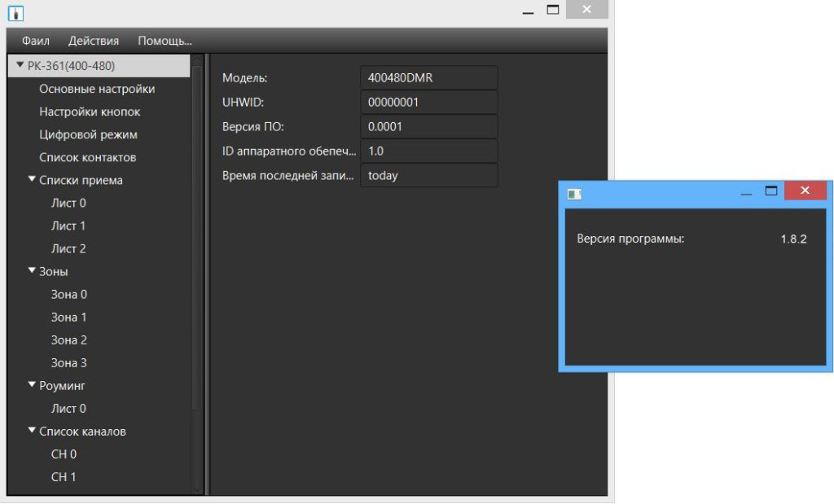Click the UHWID field with 00000001
The height and width of the screenshot is (504, 834).
click(428, 103)
